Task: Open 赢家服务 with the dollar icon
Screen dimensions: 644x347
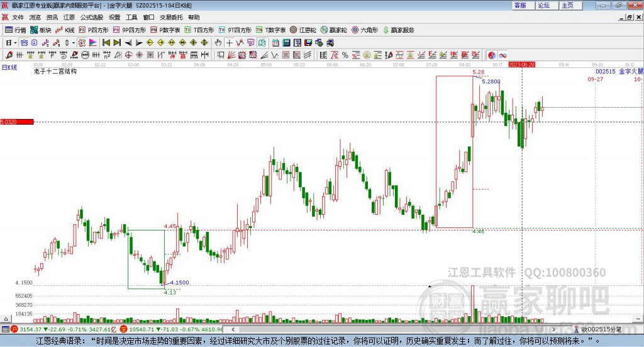Action: pyautogui.click(x=399, y=30)
